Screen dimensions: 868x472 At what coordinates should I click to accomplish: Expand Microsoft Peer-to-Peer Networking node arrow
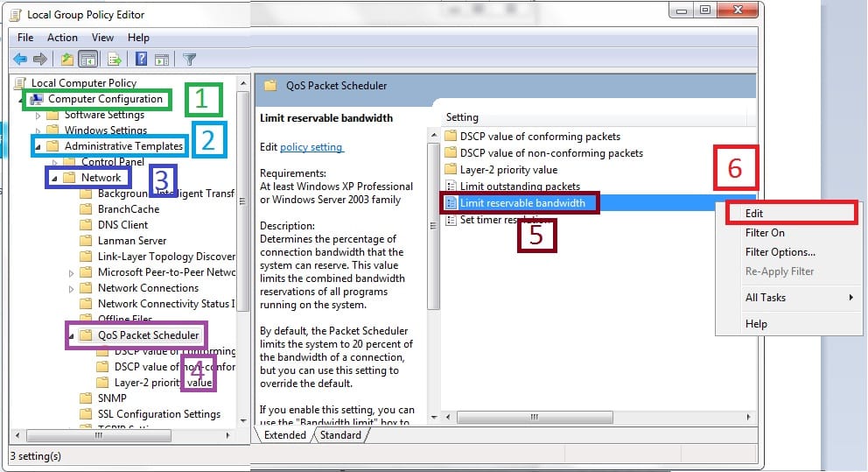(x=71, y=273)
